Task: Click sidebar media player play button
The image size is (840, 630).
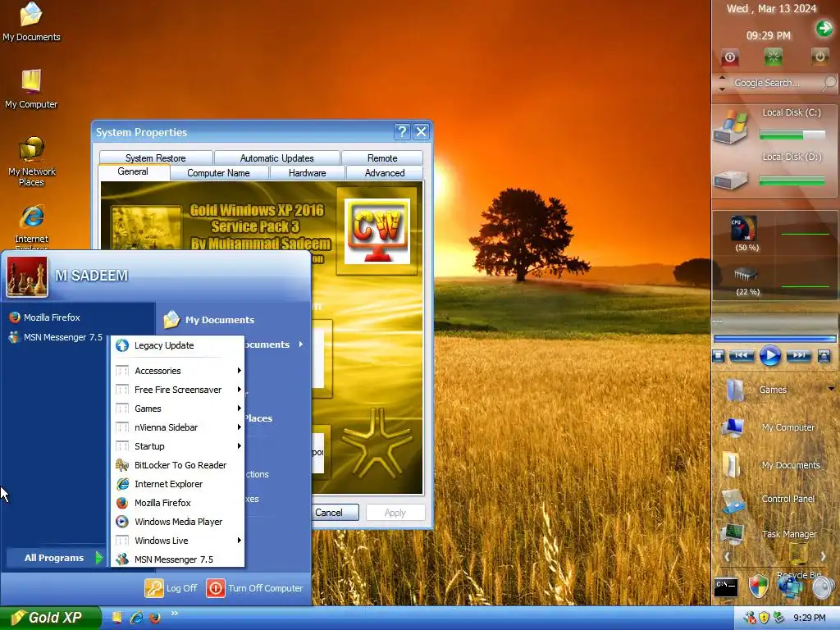Action: [769, 356]
